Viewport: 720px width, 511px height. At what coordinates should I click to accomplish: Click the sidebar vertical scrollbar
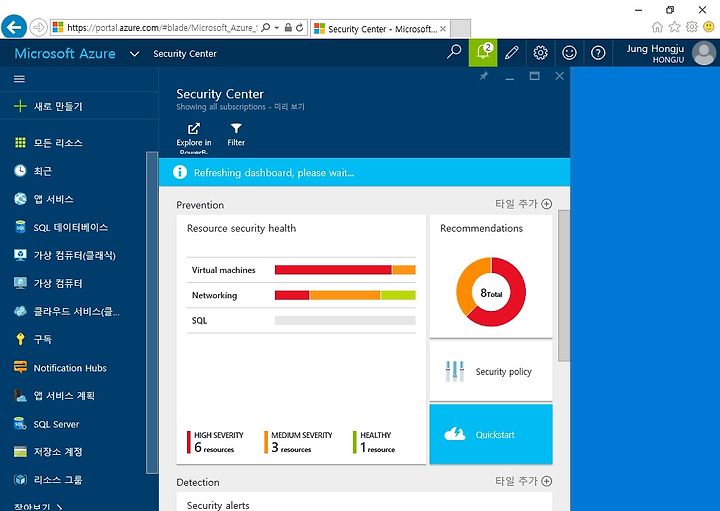coord(152,313)
